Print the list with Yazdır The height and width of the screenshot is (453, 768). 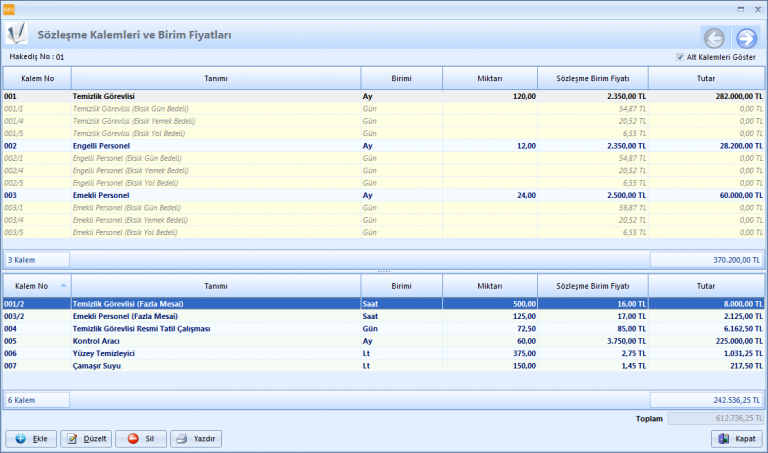196,439
